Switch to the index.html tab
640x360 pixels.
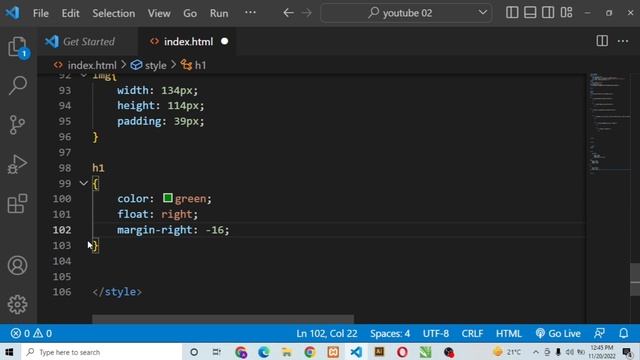click(x=187, y=41)
